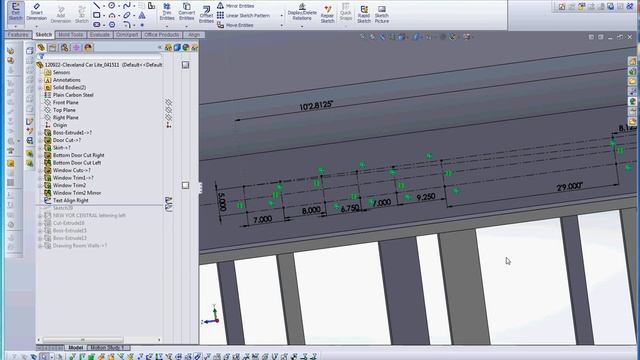Select the Smart Dimension tool
The image size is (640, 360).
coord(36,11)
